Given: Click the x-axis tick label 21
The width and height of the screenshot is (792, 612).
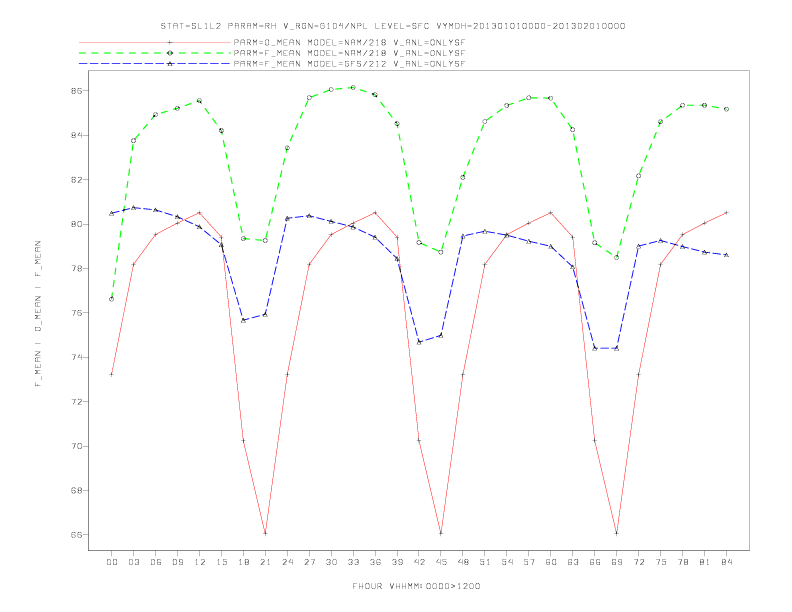Looking at the screenshot, I should [265, 562].
